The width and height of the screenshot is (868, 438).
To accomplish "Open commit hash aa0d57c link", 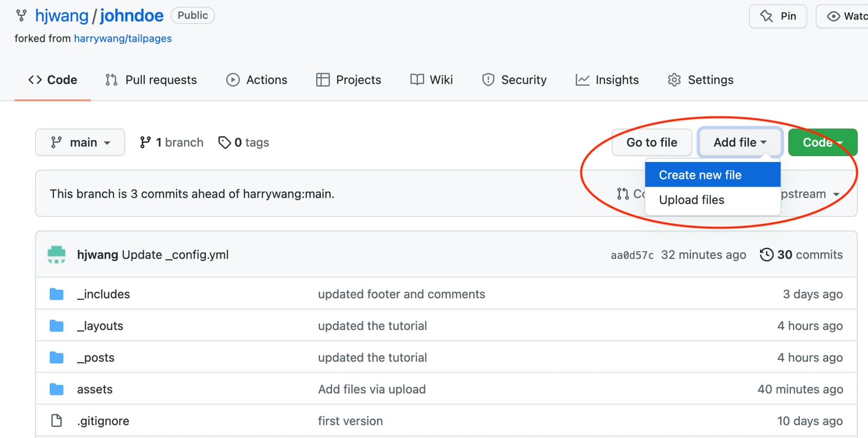I will click(632, 255).
